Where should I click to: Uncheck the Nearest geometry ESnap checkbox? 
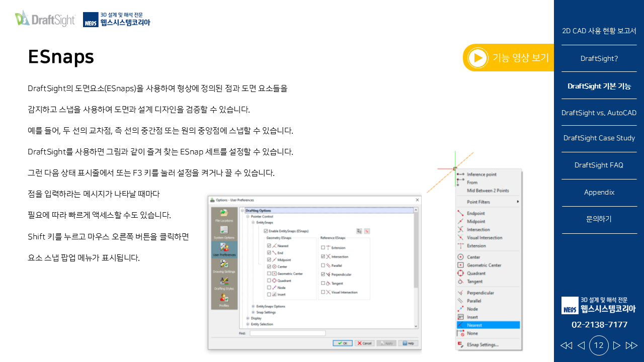click(x=269, y=245)
